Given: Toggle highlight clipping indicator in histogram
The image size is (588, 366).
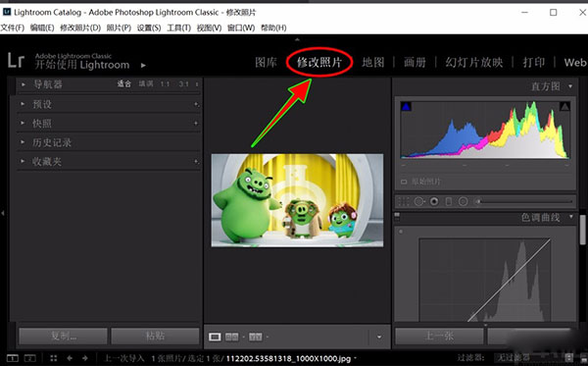Looking at the screenshot, I should pyautogui.click(x=564, y=107).
